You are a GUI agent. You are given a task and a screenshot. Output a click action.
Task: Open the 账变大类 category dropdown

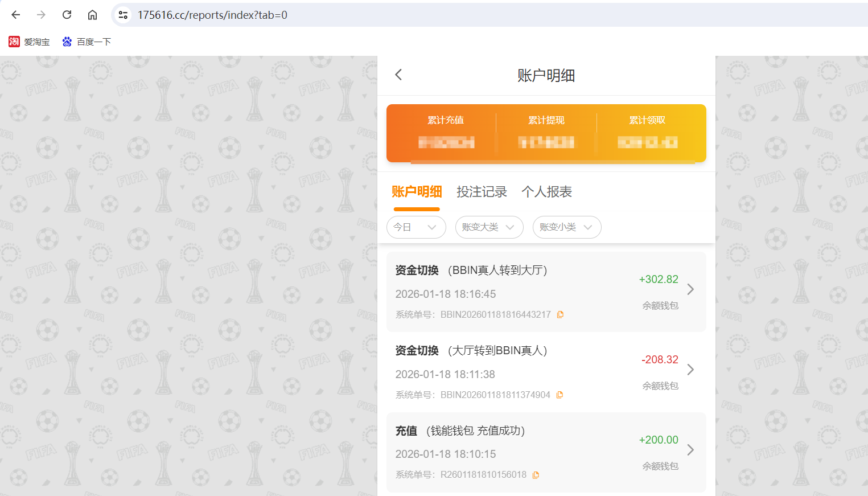(x=489, y=227)
